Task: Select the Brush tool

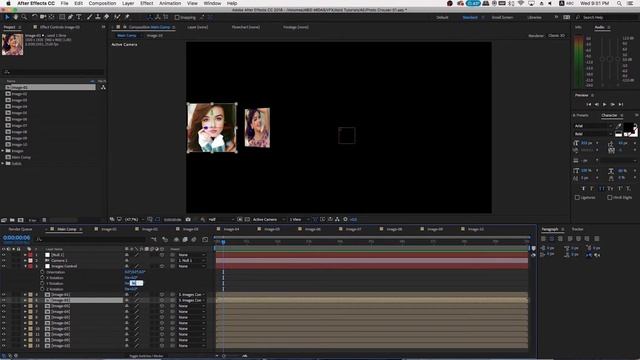Action: tap(89, 17)
